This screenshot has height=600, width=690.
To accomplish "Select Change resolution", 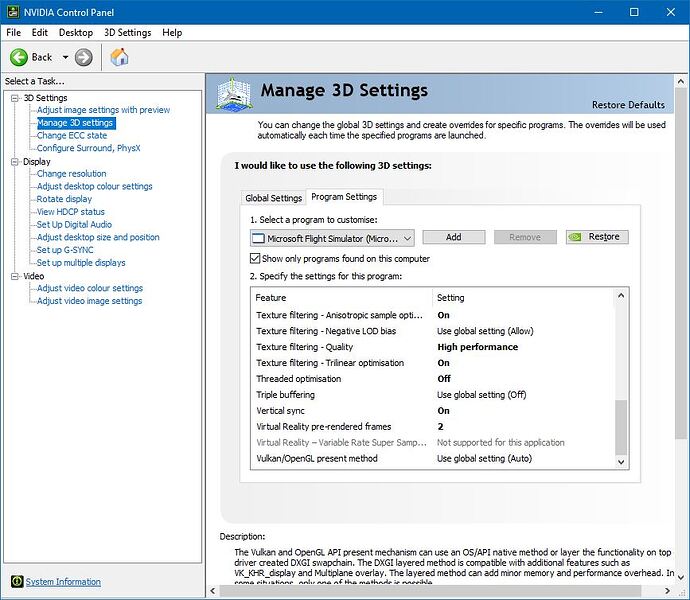I will click(x=71, y=174).
